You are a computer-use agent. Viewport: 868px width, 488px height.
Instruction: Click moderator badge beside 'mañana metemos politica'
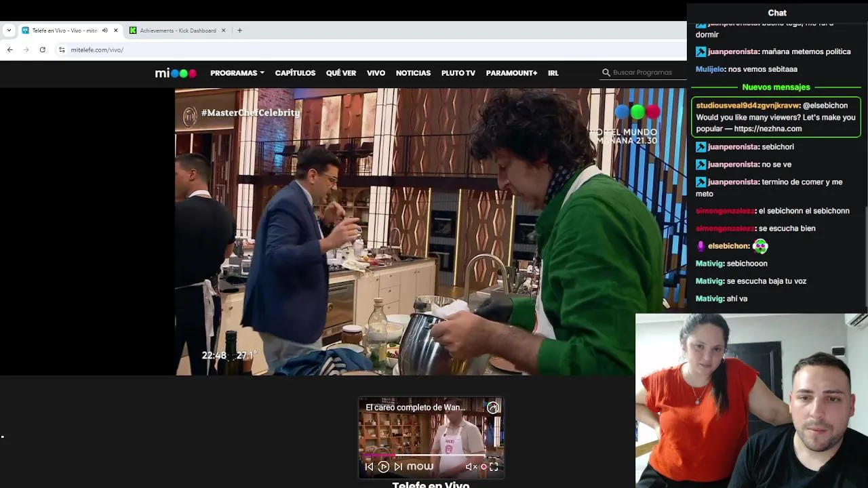[x=701, y=52]
